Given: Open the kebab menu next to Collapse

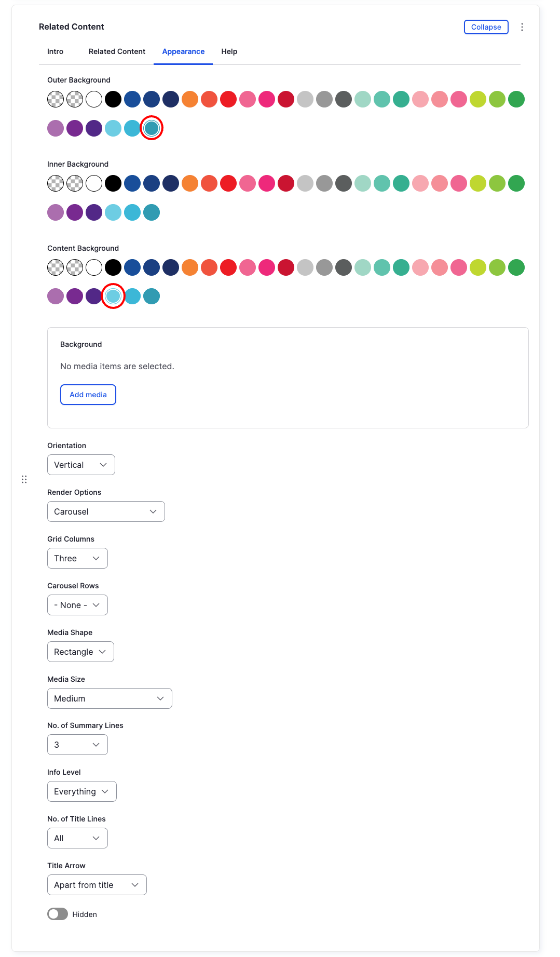Looking at the screenshot, I should [522, 26].
